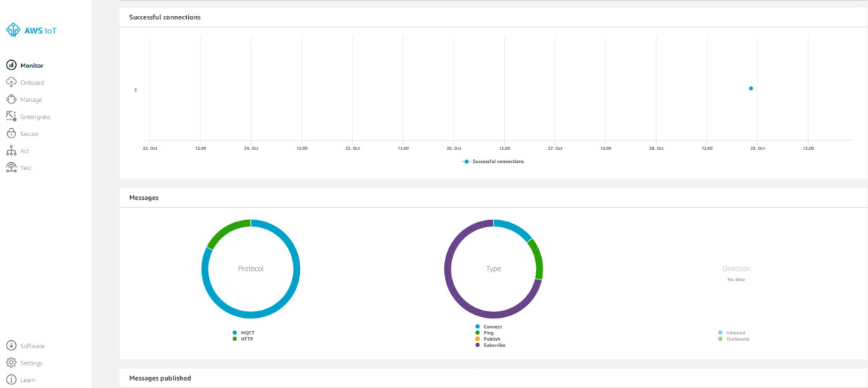
Task: Toggle Outbound in the Direction legend
Action: pyautogui.click(x=733, y=339)
